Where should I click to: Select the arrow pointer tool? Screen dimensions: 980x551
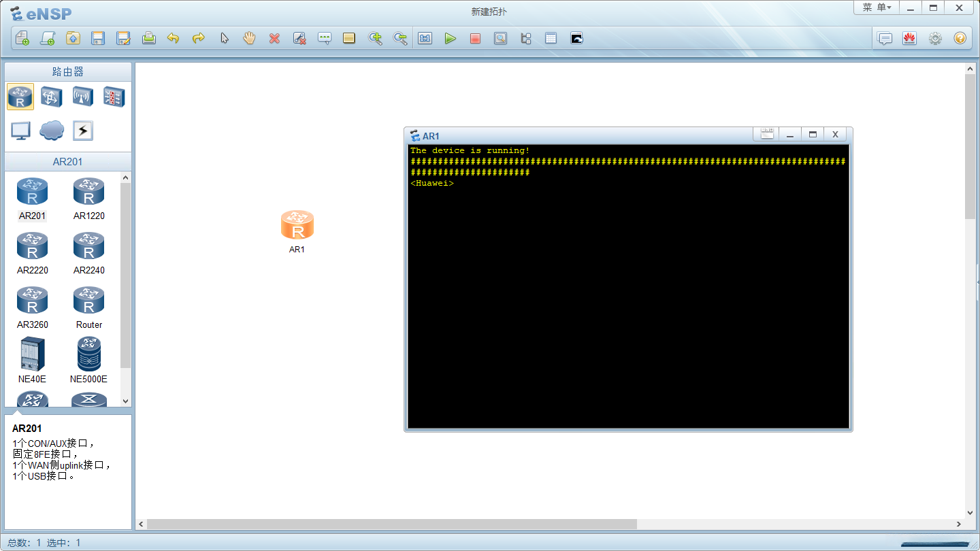(x=224, y=38)
